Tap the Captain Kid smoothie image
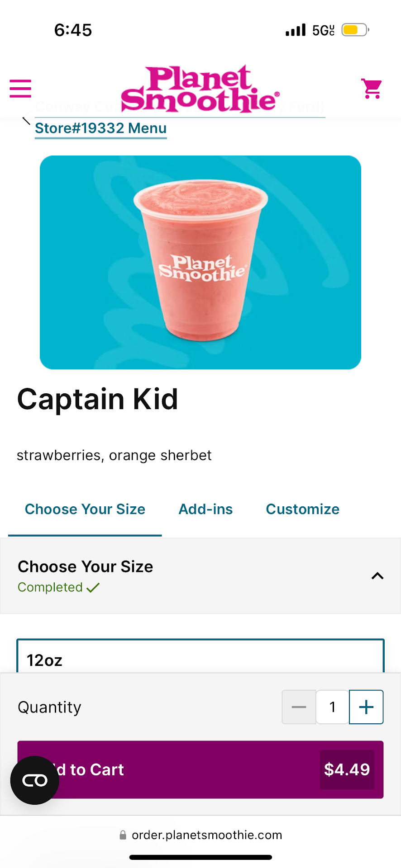The width and height of the screenshot is (401, 868). [x=200, y=262]
